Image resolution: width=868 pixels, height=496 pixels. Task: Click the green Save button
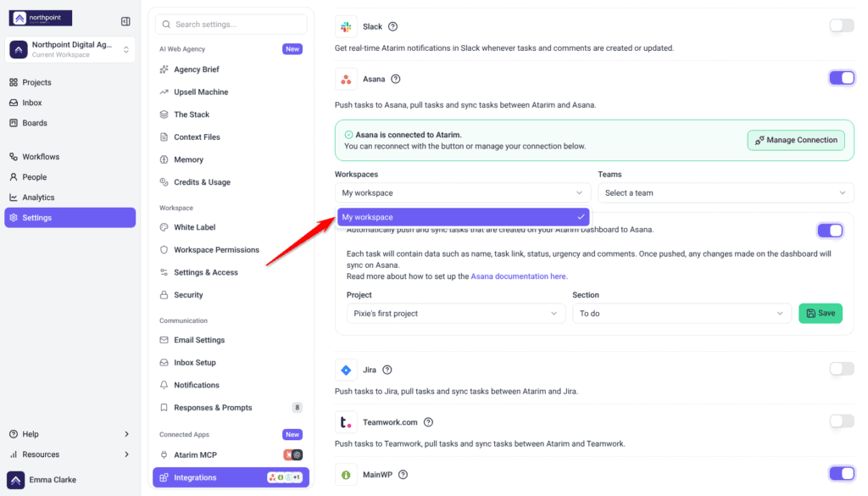(x=821, y=314)
